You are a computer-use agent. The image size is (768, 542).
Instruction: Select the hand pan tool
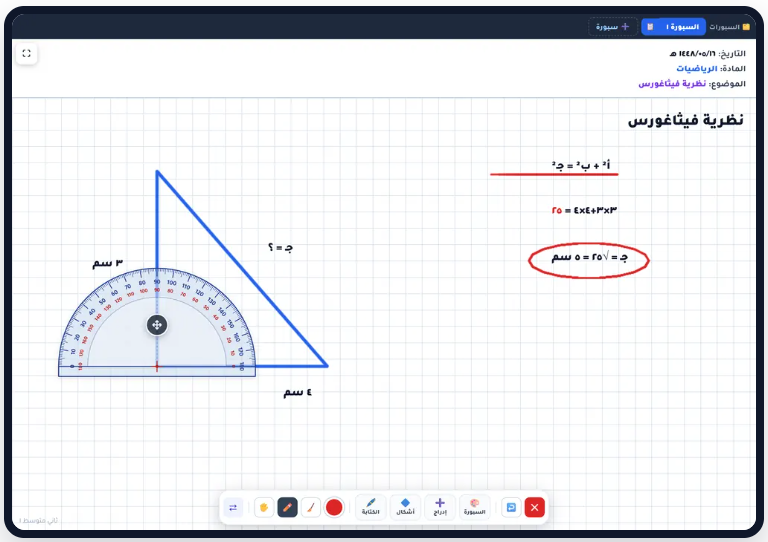coord(264,508)
